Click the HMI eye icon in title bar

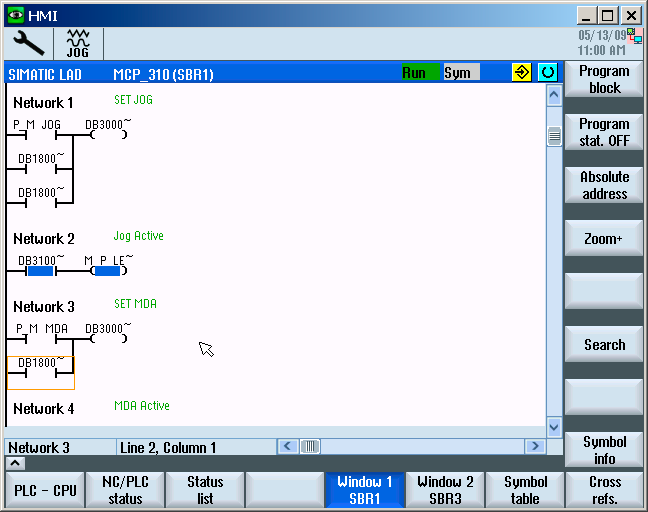(x=16, y=15)
